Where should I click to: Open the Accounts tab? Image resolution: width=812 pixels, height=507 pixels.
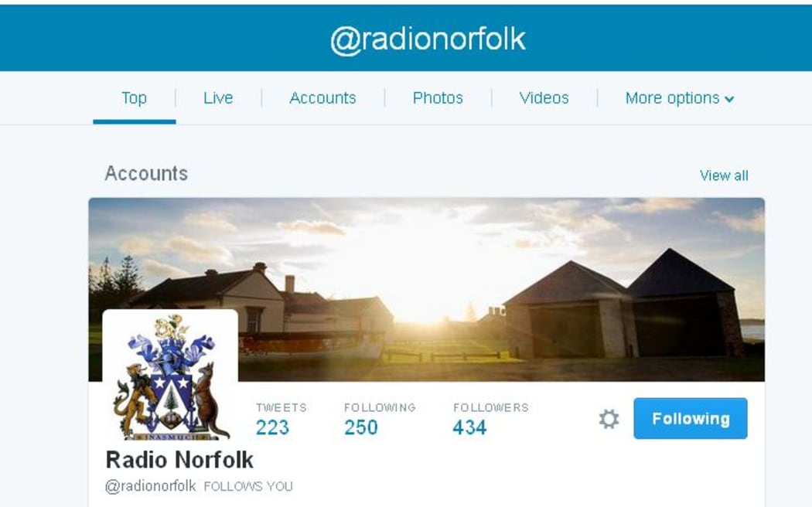coord(322,98)
